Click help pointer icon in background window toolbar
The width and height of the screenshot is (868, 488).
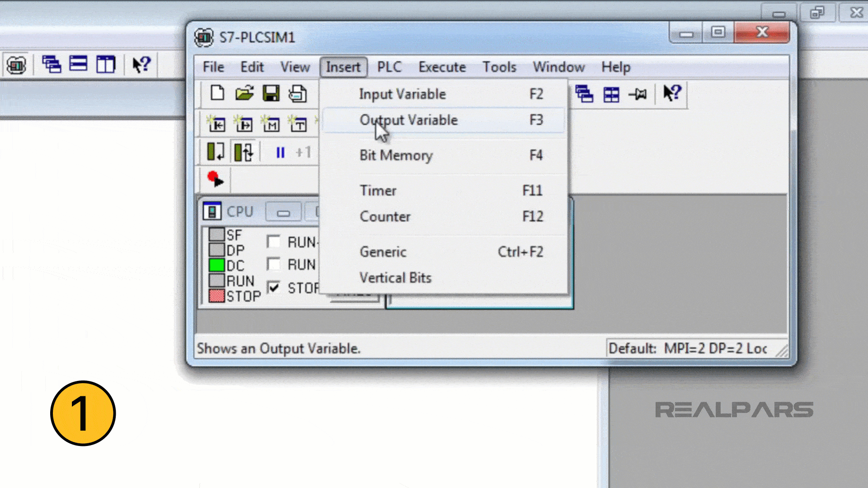[x=142, y=64]
